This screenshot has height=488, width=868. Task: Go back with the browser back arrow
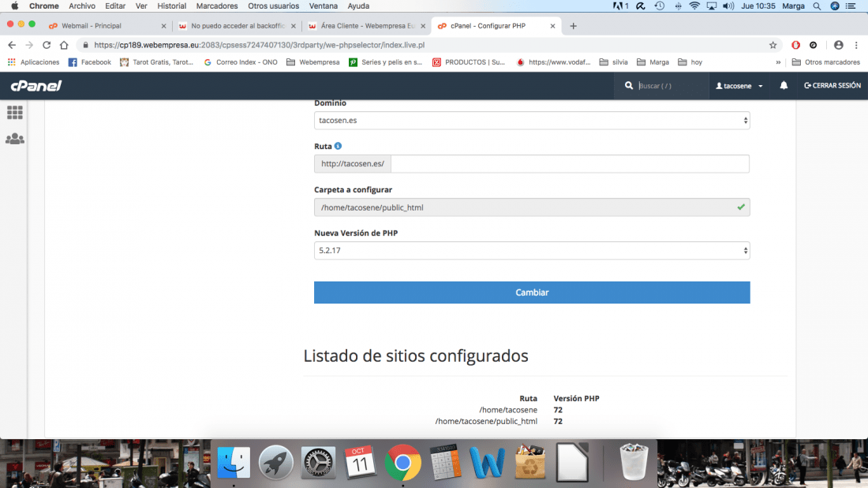pos(12,45)
